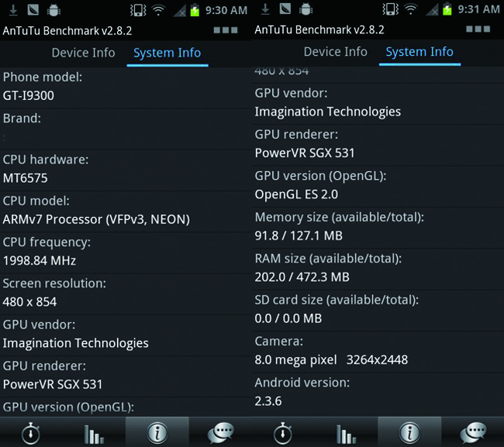
Task: Open the chat bubbles icon in left screen
Action: pyautogui.click(x=220, y=433)
